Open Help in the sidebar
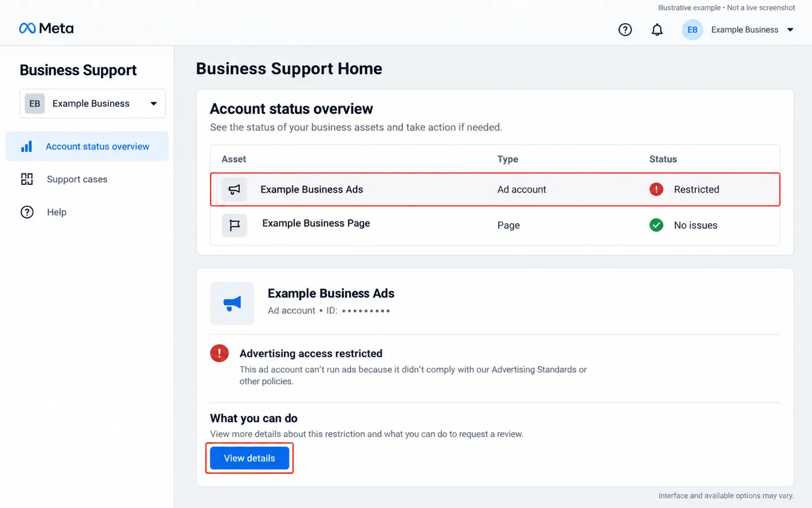The height and width of the screenshot is (508, 812). coord(57,212)
